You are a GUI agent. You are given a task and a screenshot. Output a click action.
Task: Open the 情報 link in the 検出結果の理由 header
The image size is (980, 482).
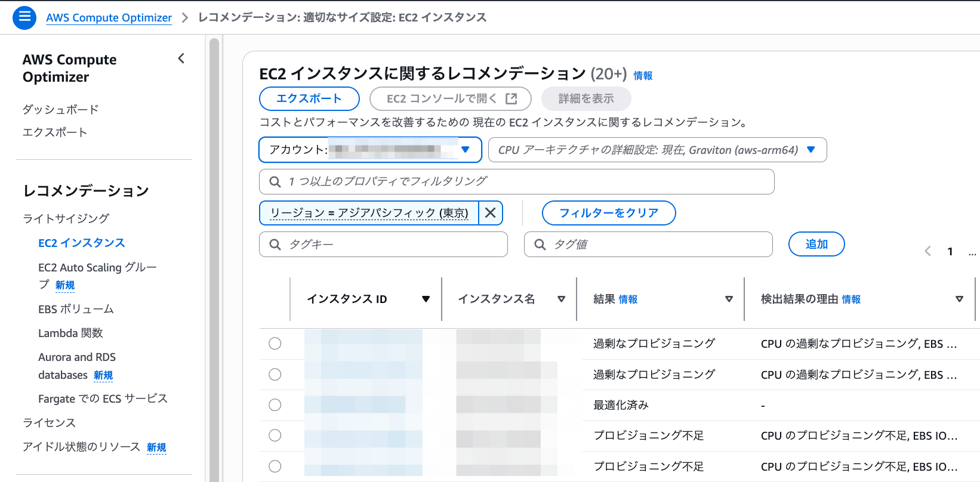pyautogui.click(x=851, y=299)
